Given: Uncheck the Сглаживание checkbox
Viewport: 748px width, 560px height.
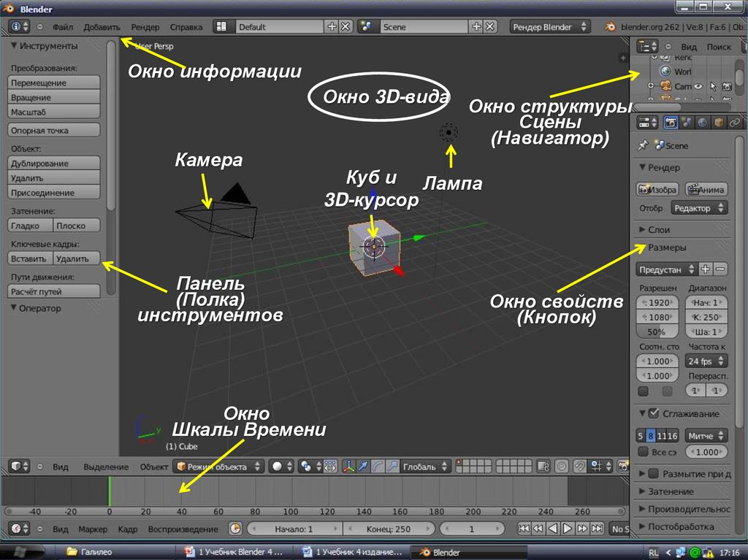Looking at the screenshot, I should click(x=654, y=413).
